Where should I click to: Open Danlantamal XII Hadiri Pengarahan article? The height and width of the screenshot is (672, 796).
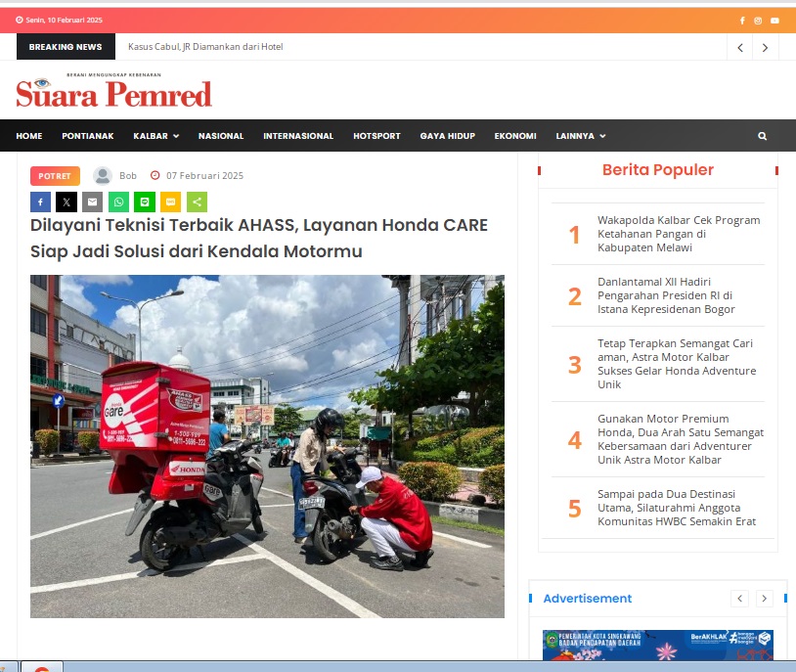tap(666, 295)
